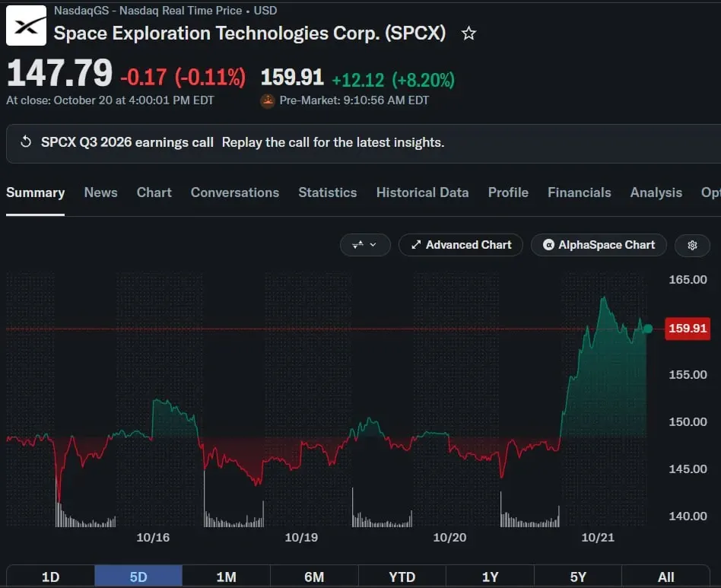Image resolution: width=721 pixels, height=588 pixels.
Task: Switch to the Profile tab
Action: pos(508,192)
